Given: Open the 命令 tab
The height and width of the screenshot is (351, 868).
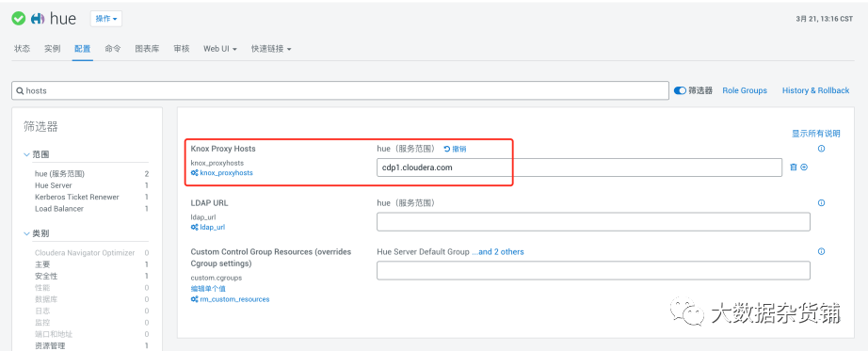Looking at the screenshot, I should pos(113,49).
